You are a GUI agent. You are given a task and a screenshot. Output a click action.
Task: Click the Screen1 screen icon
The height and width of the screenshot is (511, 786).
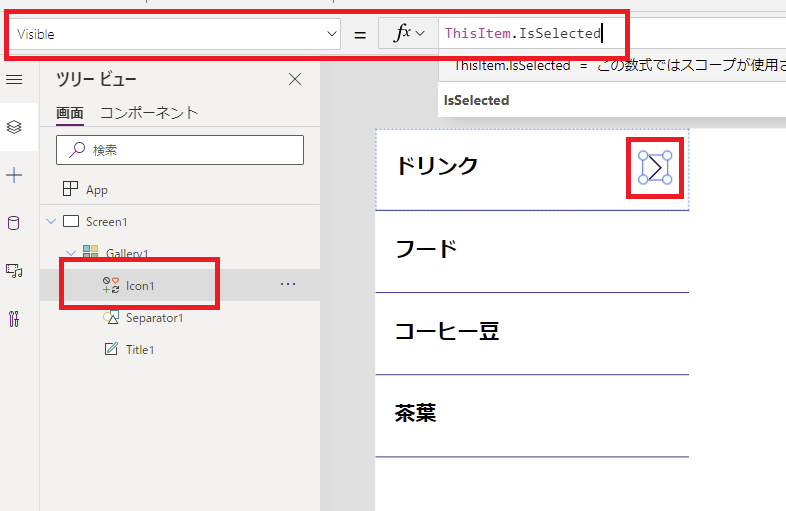(x=71, y=221)
